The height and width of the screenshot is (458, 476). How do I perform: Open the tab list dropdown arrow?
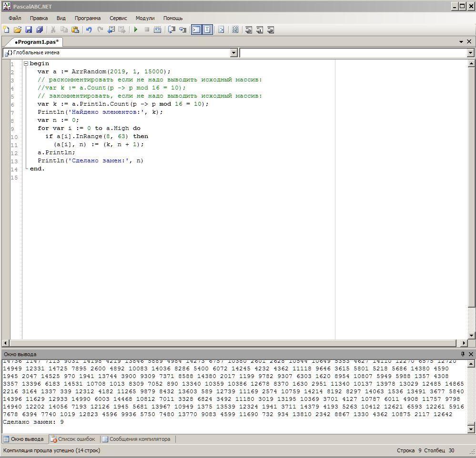point(461,41)
